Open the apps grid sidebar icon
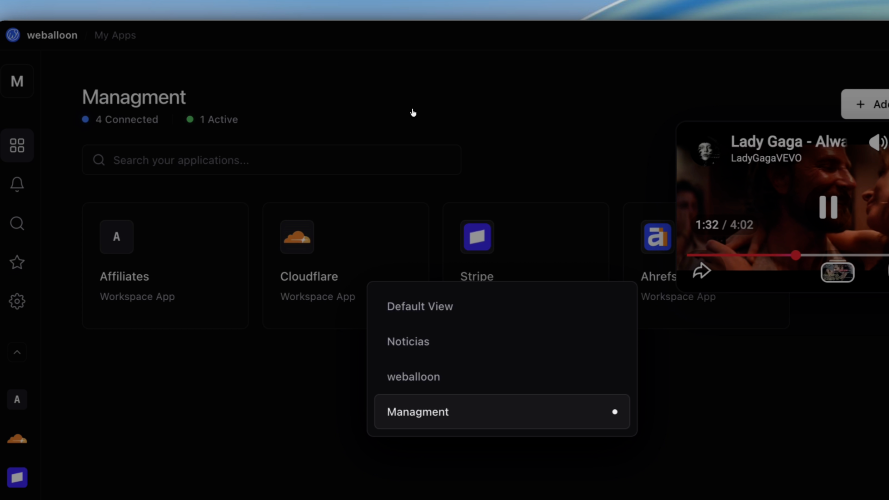The image size is (889, 500). [17, 146]
